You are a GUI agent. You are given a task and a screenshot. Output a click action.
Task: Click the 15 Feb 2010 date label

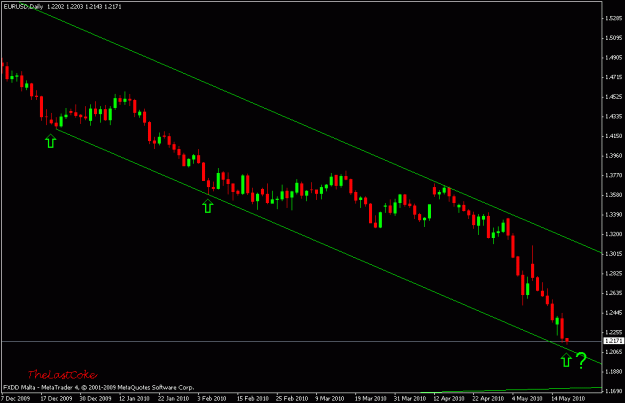[x=252, y=398]
